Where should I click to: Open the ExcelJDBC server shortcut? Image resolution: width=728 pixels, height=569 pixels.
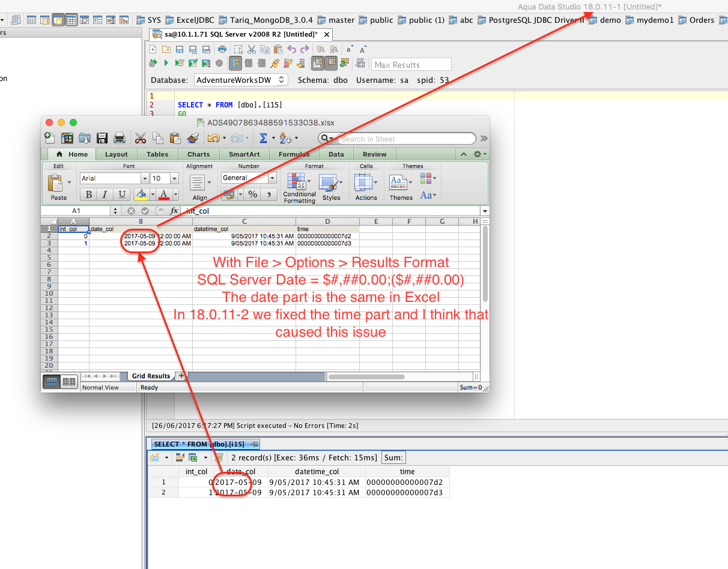pos(190,20)
